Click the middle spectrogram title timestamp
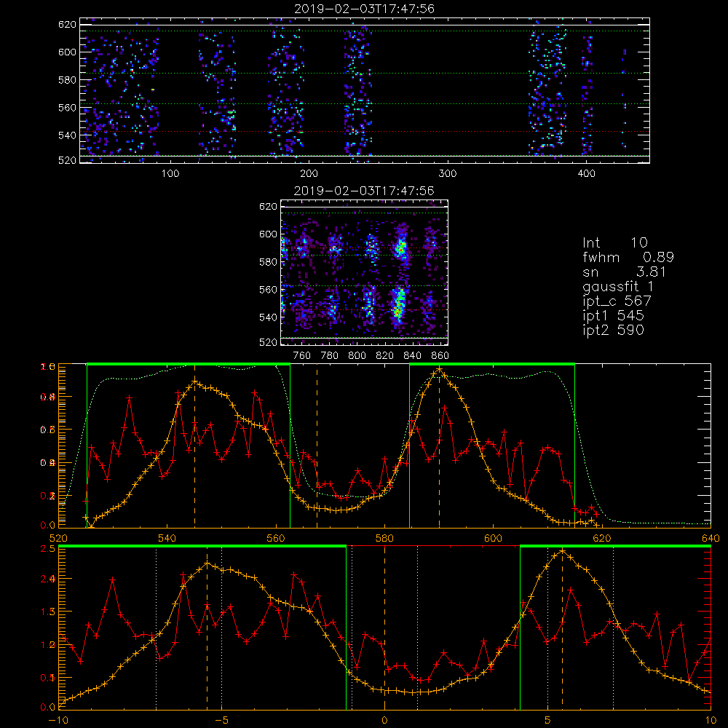This screenshot has height=728, width=728. (x=364, y=191)
